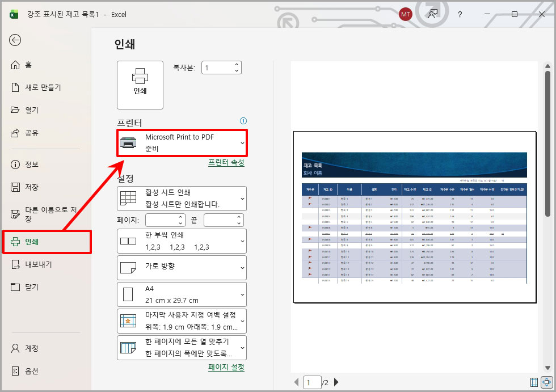Click the MT account avatar in title bar

[405, 14]
